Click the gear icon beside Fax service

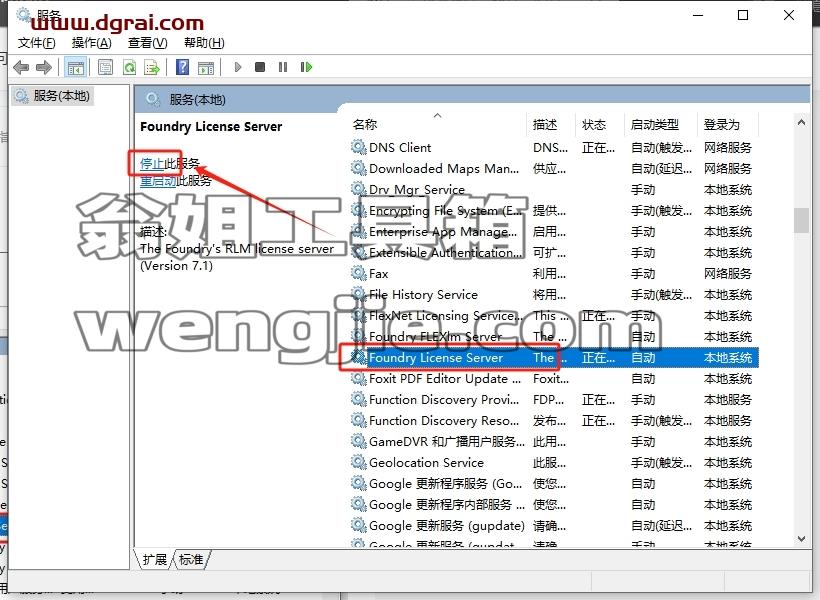click(358, 273)
